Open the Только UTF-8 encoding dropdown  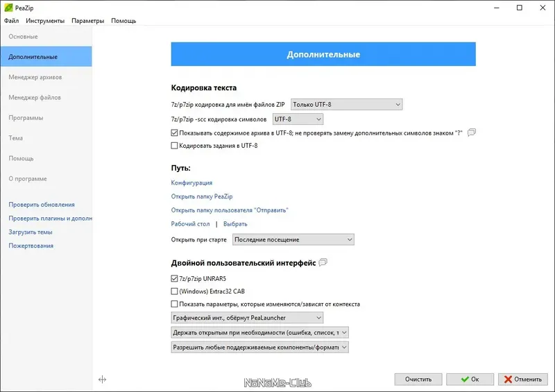(x=346, y=105)
